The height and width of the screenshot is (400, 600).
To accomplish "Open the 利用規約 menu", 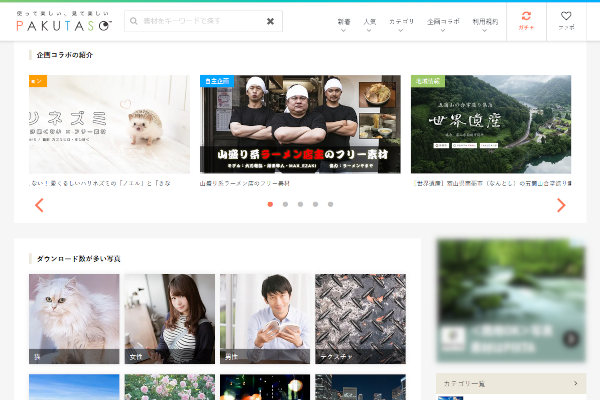I will coord(486,22).
